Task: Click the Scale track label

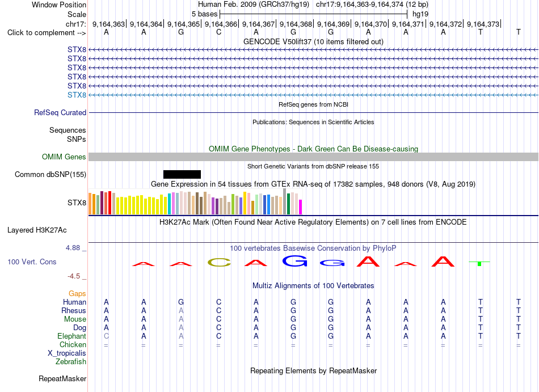Action: tap(77, 14)
